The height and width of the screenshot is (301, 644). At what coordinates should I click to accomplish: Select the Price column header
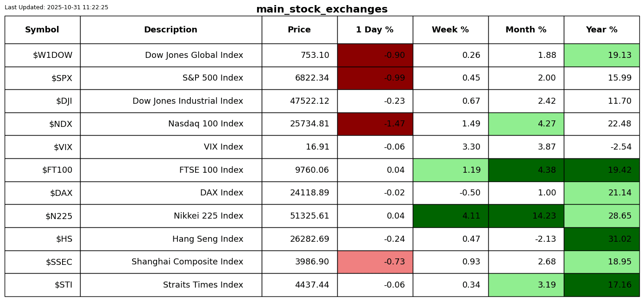coord(299,30)
